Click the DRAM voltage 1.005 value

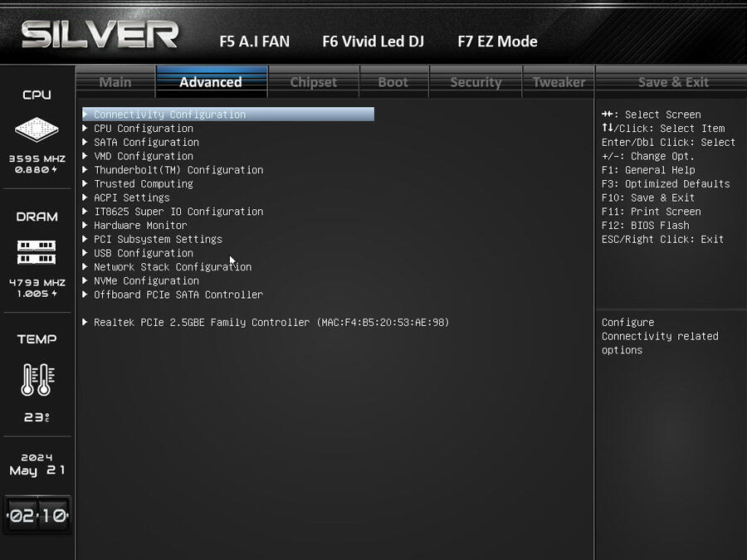click(x=37, y=294)
